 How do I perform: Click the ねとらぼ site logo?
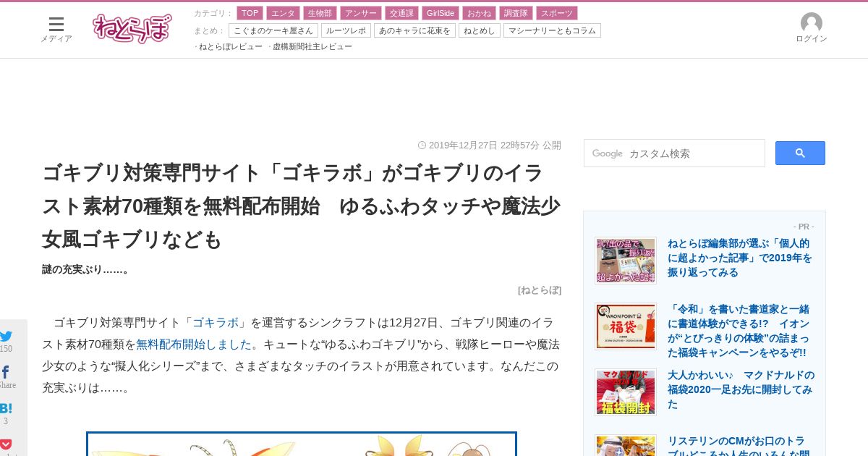[132, 28]
